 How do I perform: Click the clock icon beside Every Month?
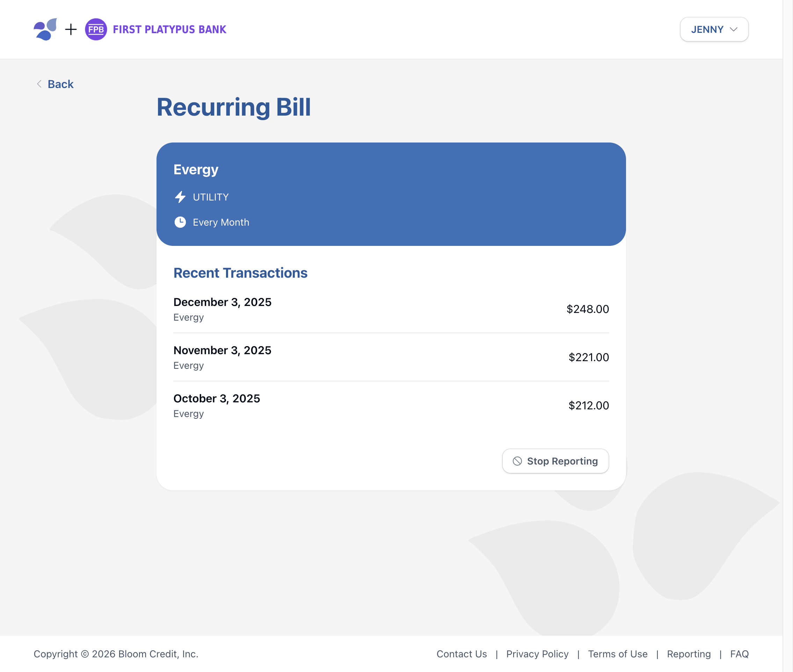180,222
